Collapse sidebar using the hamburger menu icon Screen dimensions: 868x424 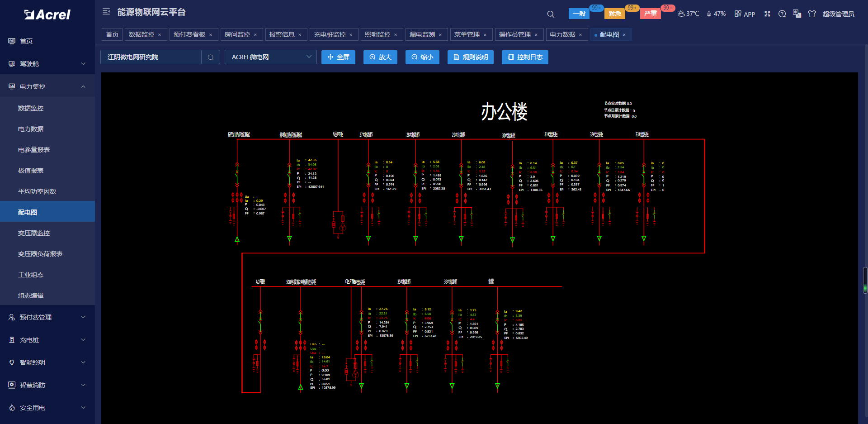pos(106,12)
